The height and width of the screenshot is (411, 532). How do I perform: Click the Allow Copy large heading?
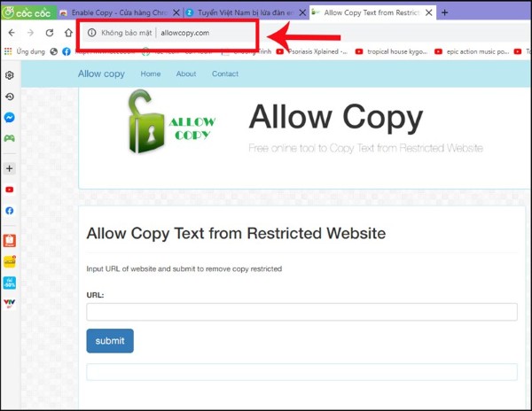click(336, 117)
